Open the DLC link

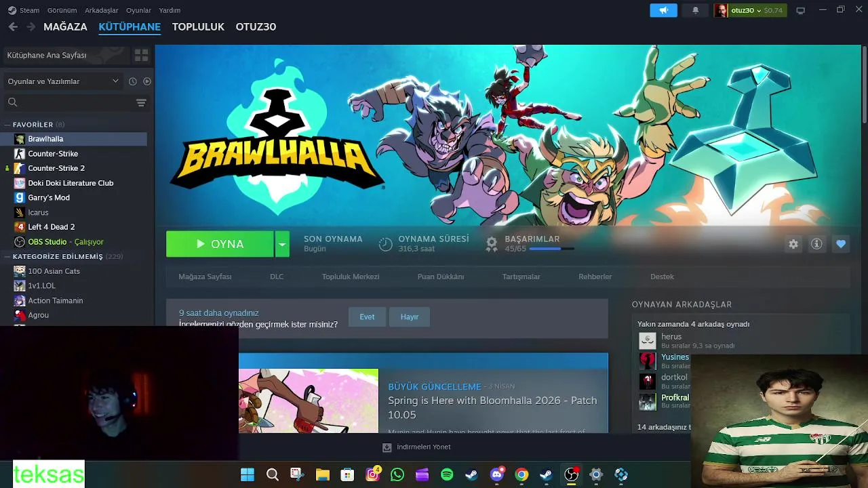277,277
